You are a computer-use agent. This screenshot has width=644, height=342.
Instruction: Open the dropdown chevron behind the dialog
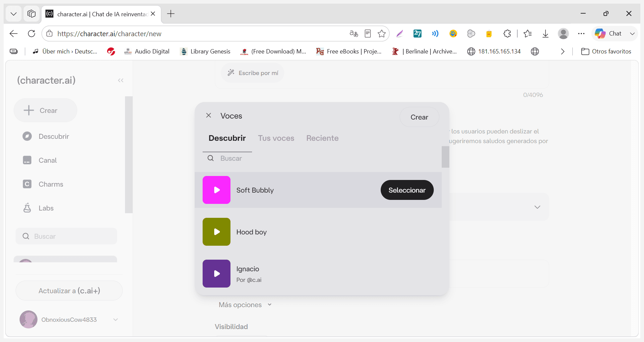537,207
